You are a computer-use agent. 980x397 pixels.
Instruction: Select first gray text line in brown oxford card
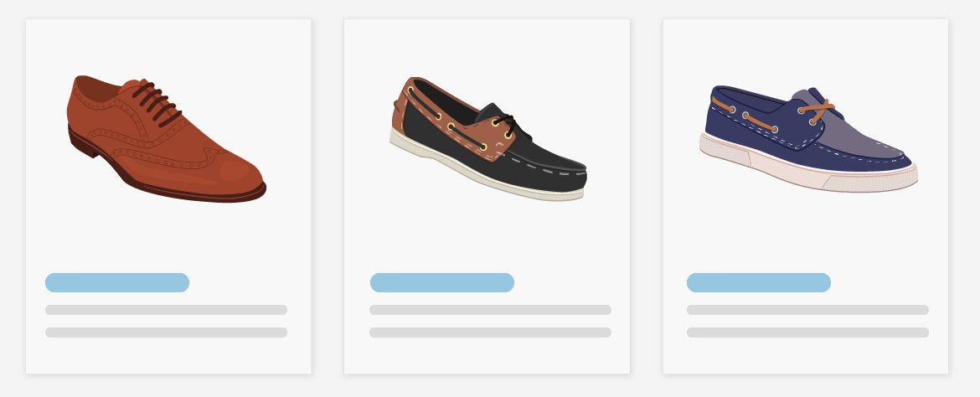[x=166, y=310]
